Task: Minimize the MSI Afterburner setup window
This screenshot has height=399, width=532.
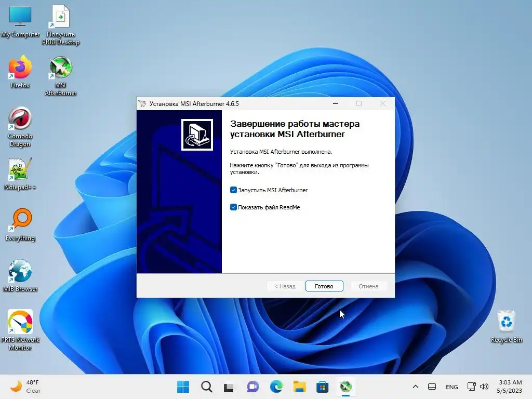Action: point(336,103)
